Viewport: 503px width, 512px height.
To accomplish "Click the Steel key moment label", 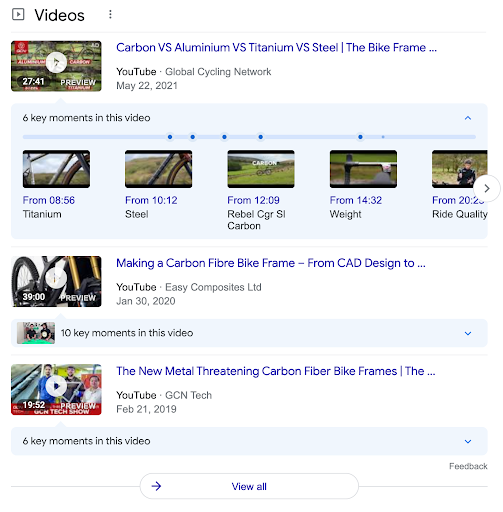I will (137, 214).
